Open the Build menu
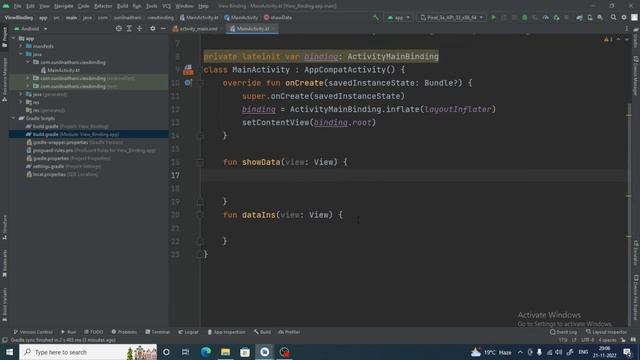The height and width of the screenshot is (360, 640). coord(122,6)
